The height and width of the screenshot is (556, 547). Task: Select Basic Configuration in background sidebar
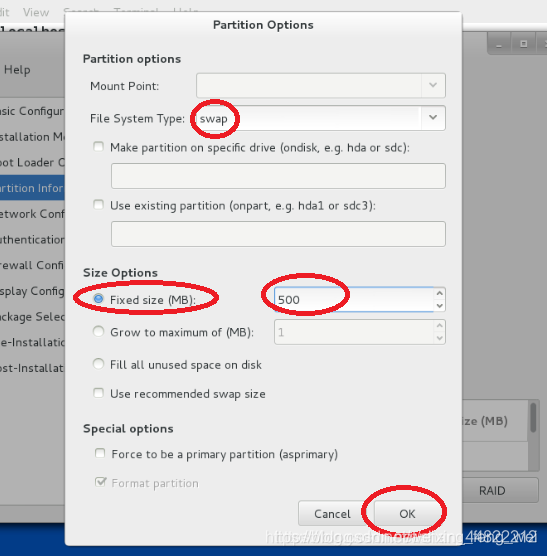pos(32,111)
